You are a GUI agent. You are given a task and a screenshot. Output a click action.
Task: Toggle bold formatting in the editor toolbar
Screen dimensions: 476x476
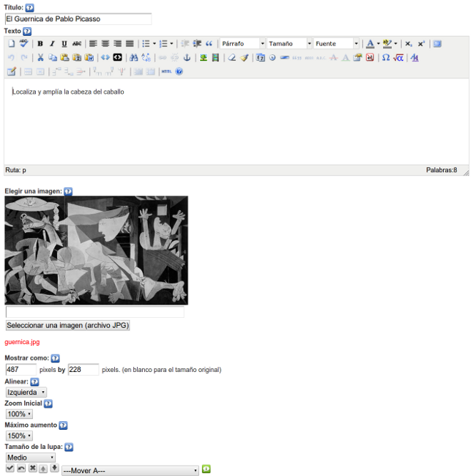coord(40,44)
